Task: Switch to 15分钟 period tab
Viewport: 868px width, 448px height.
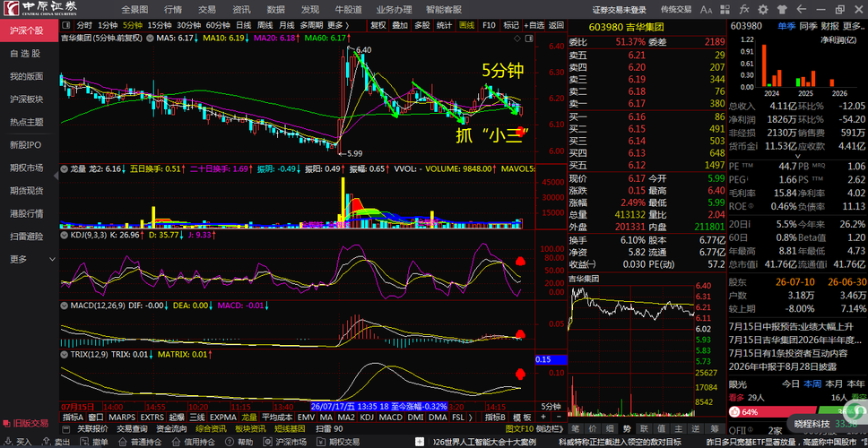Action: pos(160,25)
